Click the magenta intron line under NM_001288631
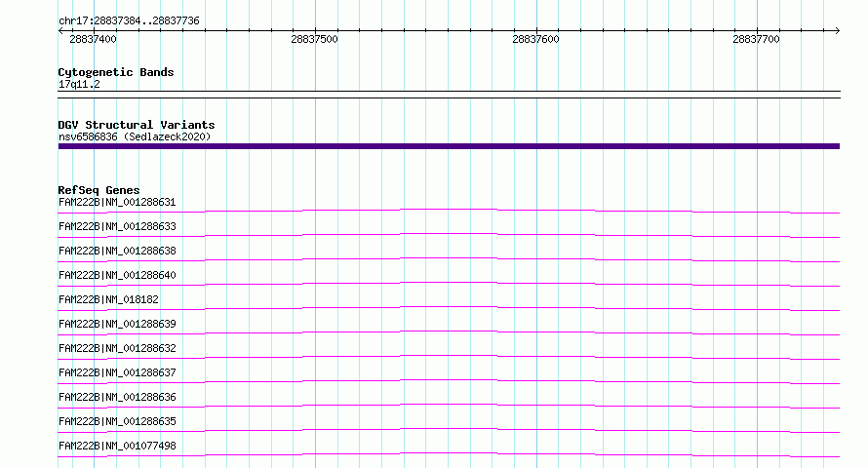 coord(449,209)
